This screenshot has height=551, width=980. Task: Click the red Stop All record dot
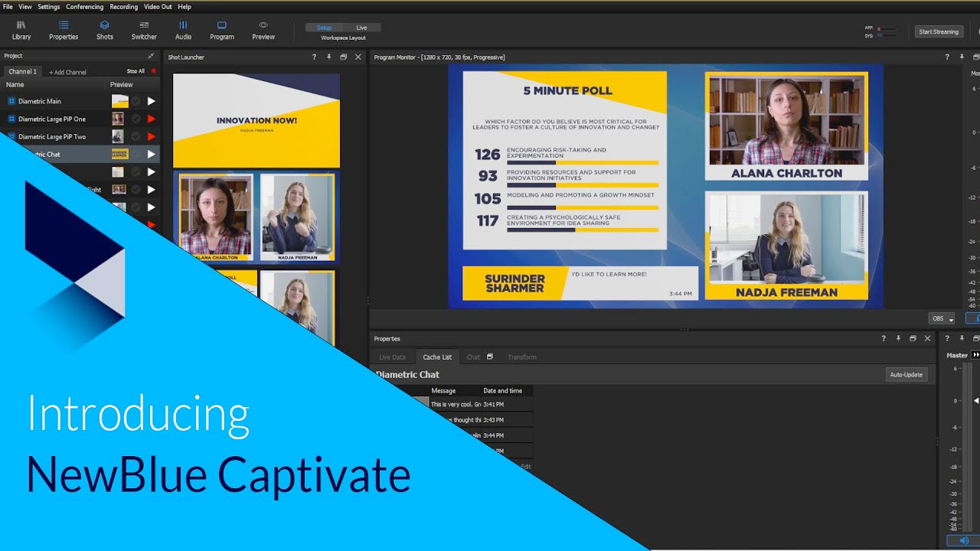(x=153, y=71)
